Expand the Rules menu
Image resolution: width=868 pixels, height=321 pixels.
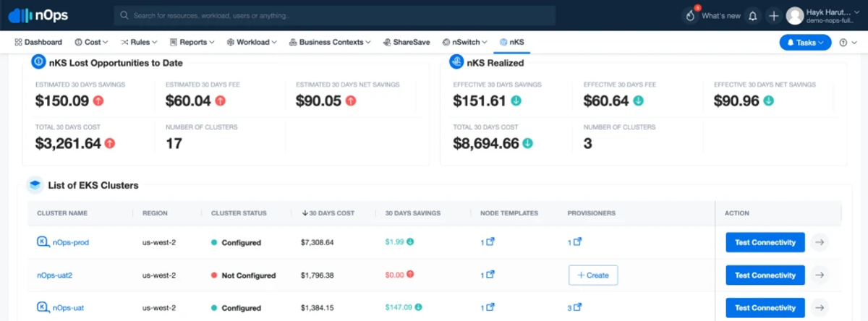138,43
